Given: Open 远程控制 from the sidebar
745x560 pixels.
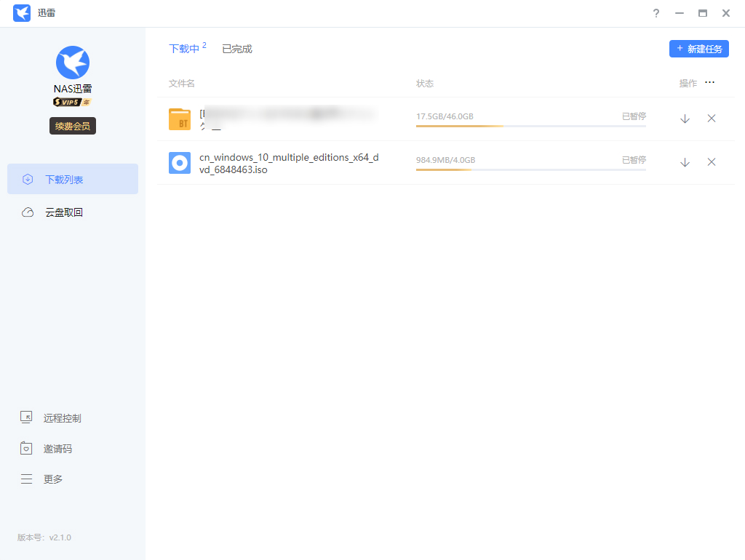Looking at the screenshot, I should pos(62,418).
